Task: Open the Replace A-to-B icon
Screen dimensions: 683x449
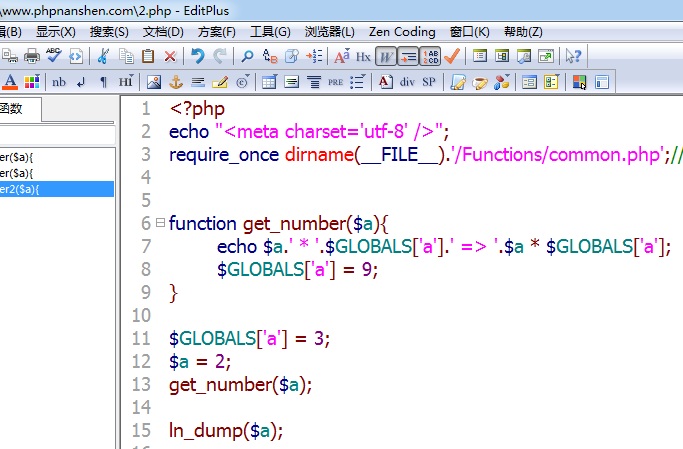Action: [x=270, y=56]
